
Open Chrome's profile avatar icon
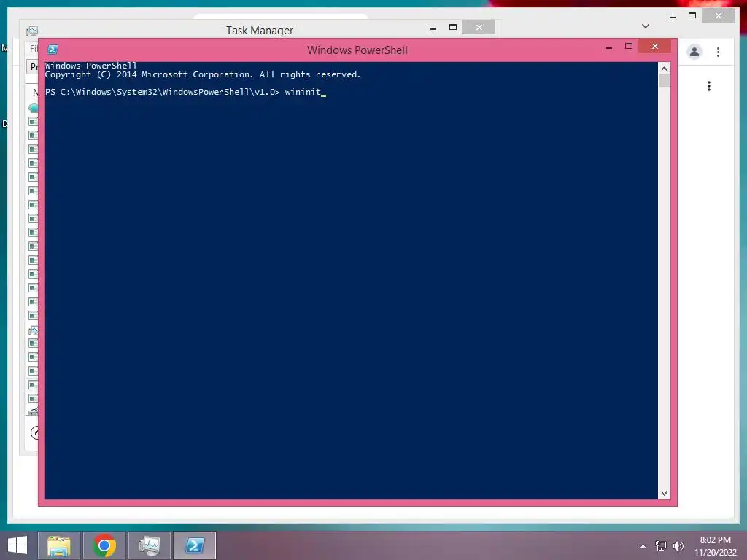coord(694,52)
